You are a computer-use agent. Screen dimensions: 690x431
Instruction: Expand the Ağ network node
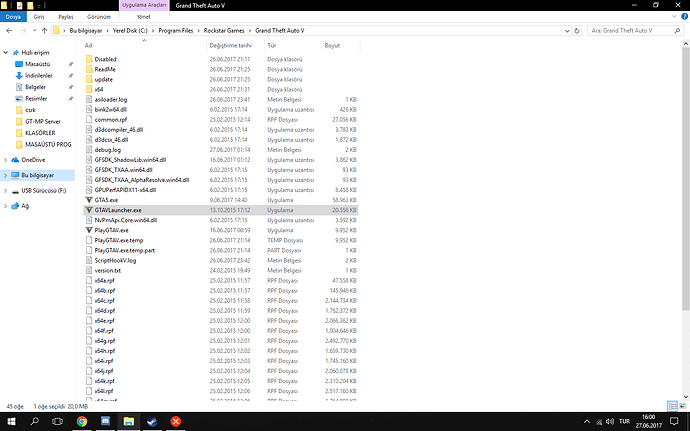[x=5, y=206]
